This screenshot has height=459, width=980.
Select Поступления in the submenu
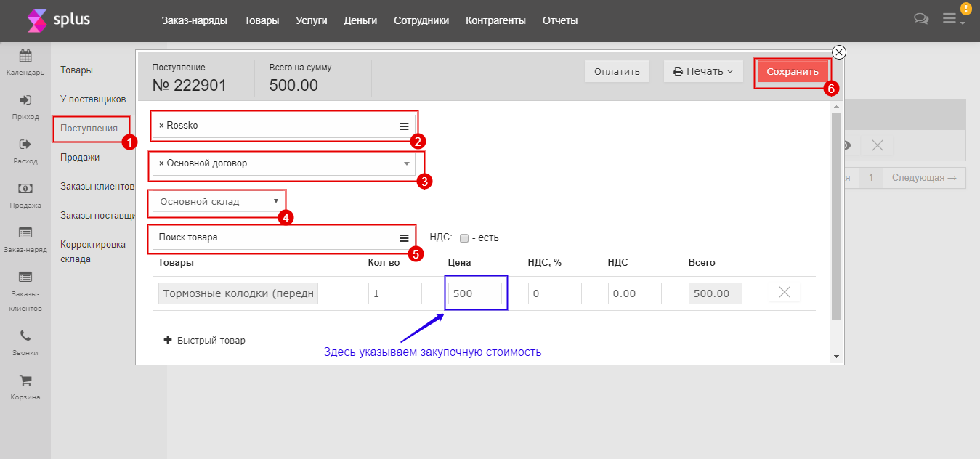[x=89, y=129]
